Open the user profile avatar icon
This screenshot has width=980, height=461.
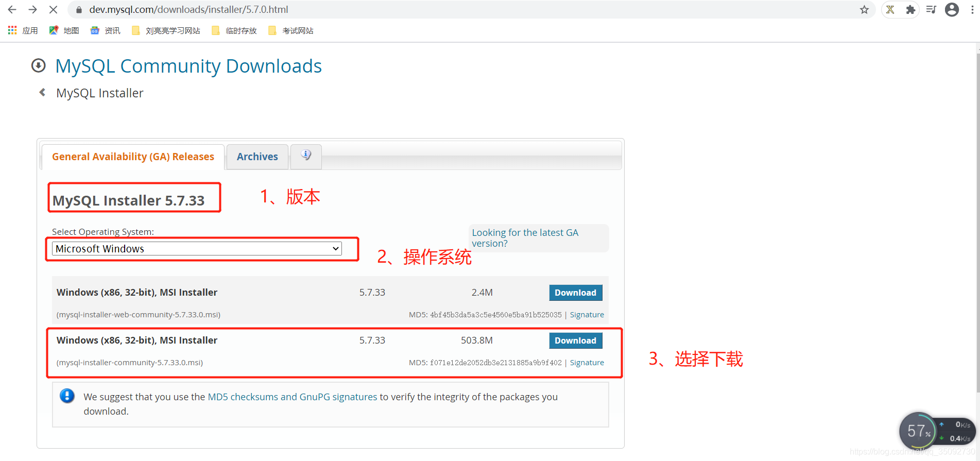coord(952,9)
